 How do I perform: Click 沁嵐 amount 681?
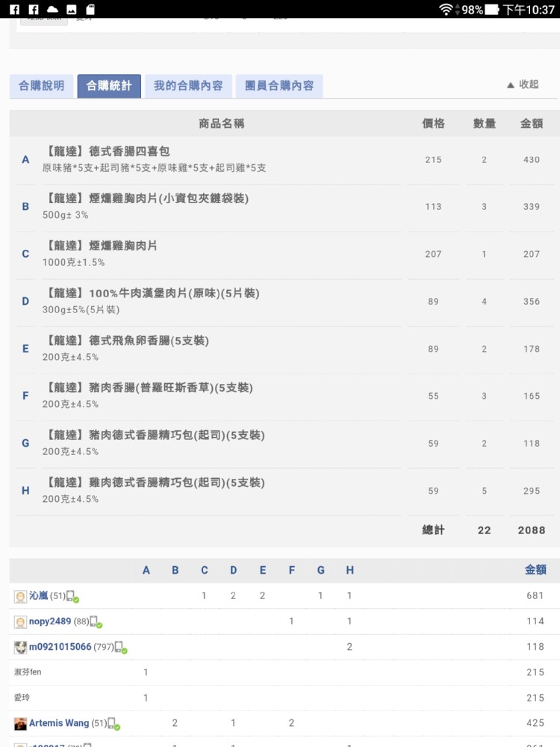coord(535,595)
